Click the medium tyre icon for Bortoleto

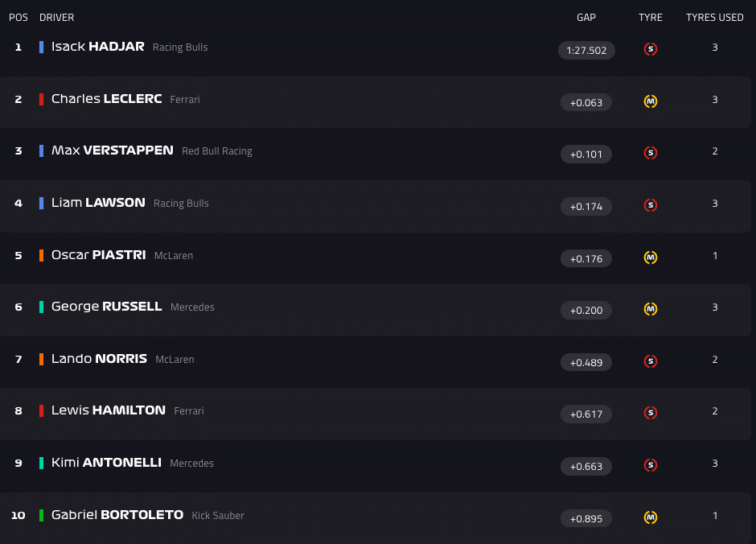pos(651,517)
